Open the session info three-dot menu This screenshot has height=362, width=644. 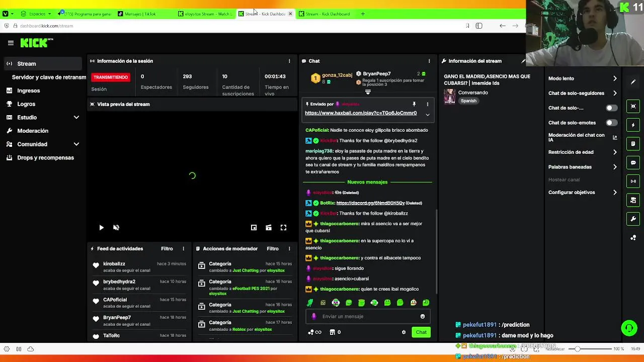tap(289, 61)
